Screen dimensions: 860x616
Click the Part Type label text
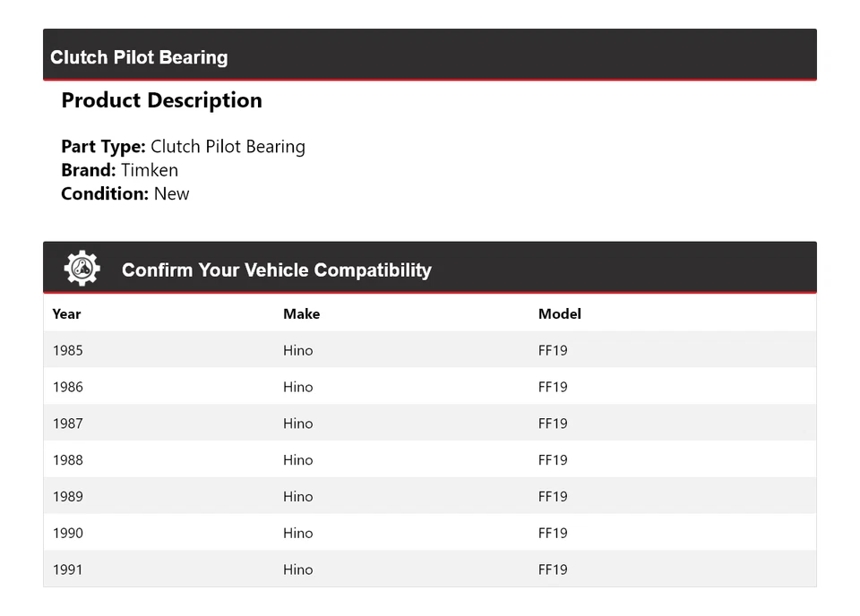click(x=103, y=147)
